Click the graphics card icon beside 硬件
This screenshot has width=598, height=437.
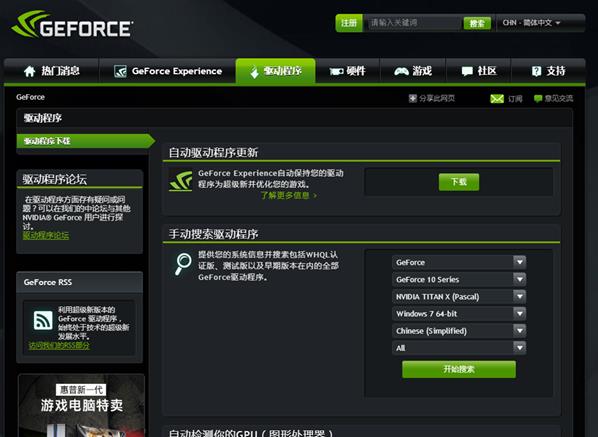pos(336,71)
